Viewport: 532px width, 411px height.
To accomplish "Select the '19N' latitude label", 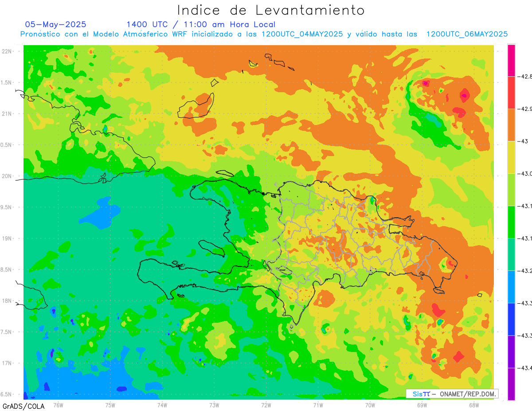I will point(7,238).
